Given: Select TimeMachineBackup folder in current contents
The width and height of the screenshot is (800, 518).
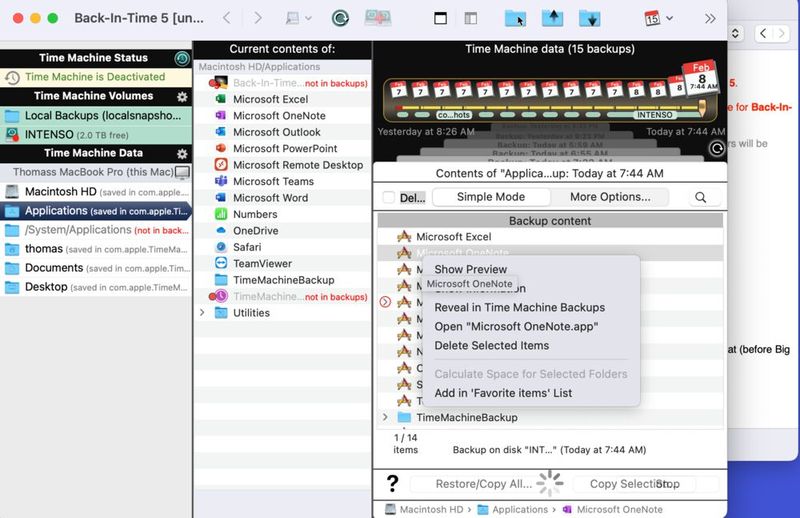Looking at the screenshot, I should [x=283, y=280].
